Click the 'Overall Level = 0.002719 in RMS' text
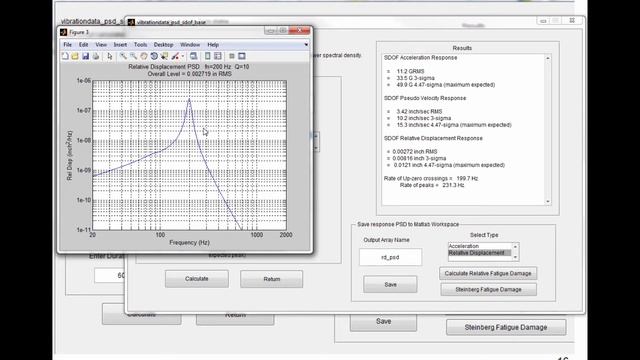Screen dimensions: 640x360 [x=189, y=74]
